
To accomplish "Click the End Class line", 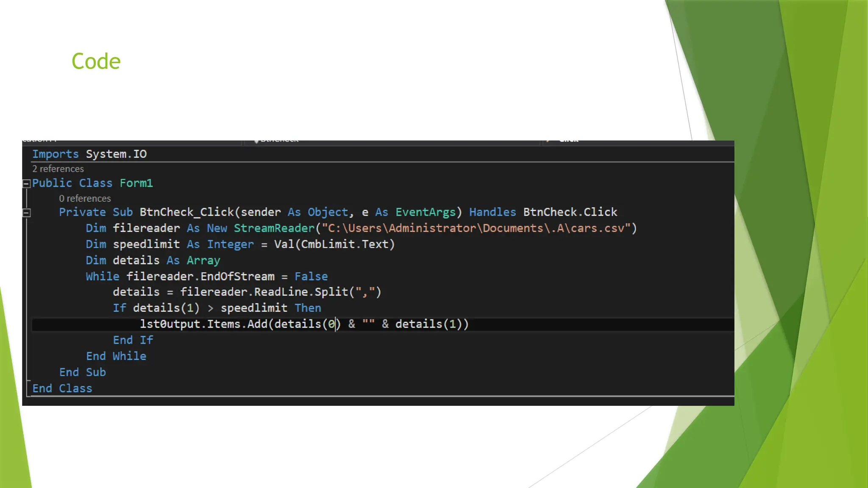I will (x=62, y=388).
